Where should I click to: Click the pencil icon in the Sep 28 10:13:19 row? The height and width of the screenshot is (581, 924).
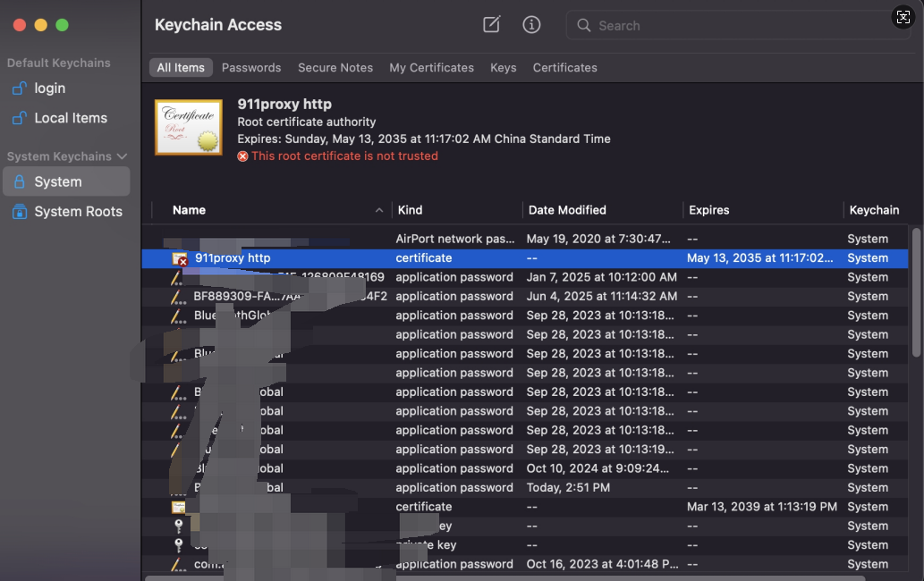point(177,450)
